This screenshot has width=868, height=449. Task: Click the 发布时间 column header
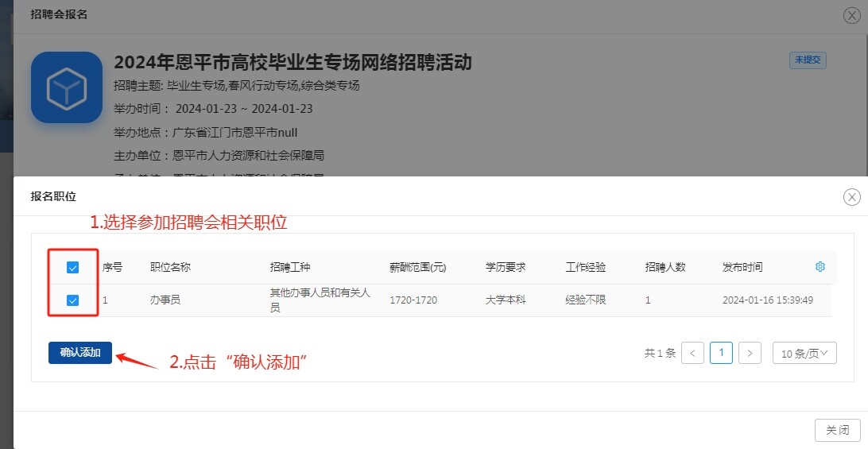pos(742,267)
